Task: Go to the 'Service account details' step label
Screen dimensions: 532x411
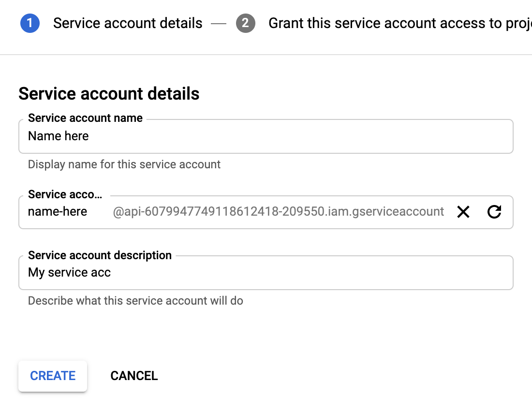Action: pyautogui.click(x=128, y=23)
